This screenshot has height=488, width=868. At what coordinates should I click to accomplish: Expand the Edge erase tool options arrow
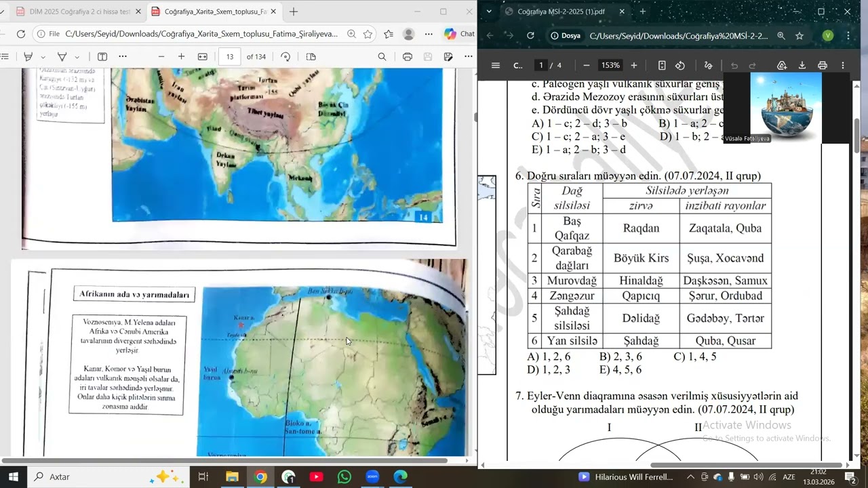(x=77, y=57)
